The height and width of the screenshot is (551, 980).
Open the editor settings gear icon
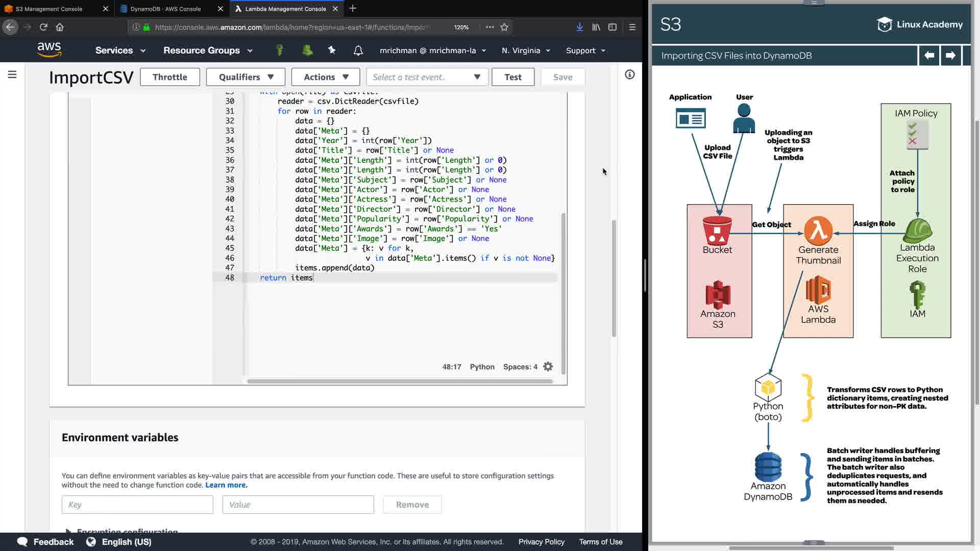[548, 367]
